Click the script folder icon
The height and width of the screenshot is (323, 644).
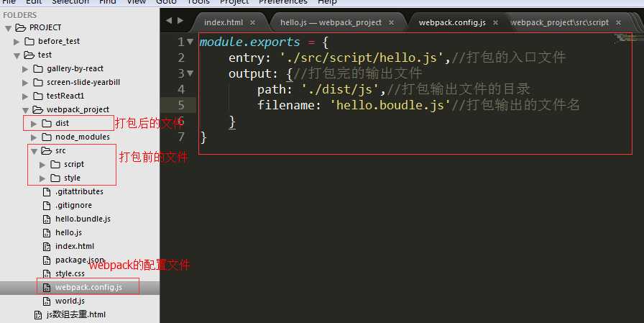(x=55, y=164)
